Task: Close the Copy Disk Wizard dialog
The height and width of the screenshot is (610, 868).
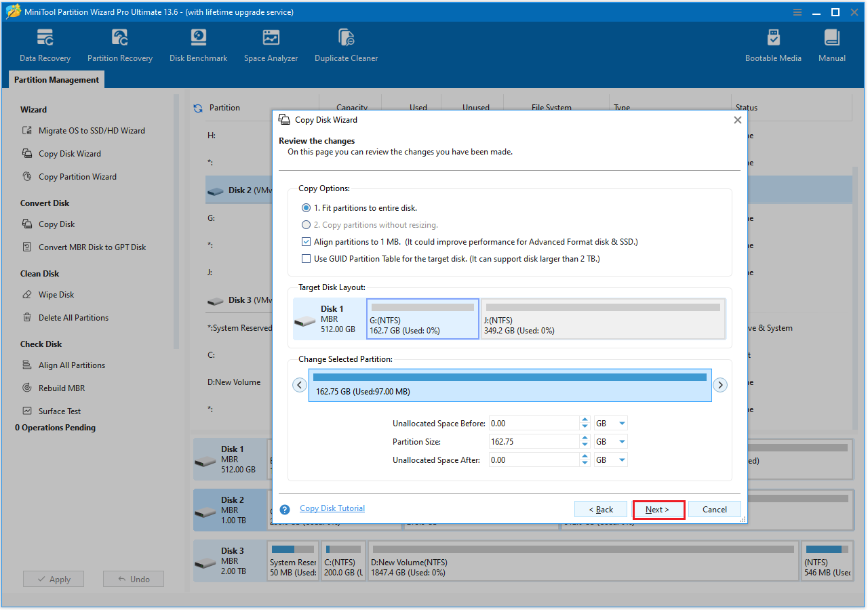Action: coord(738,120)
